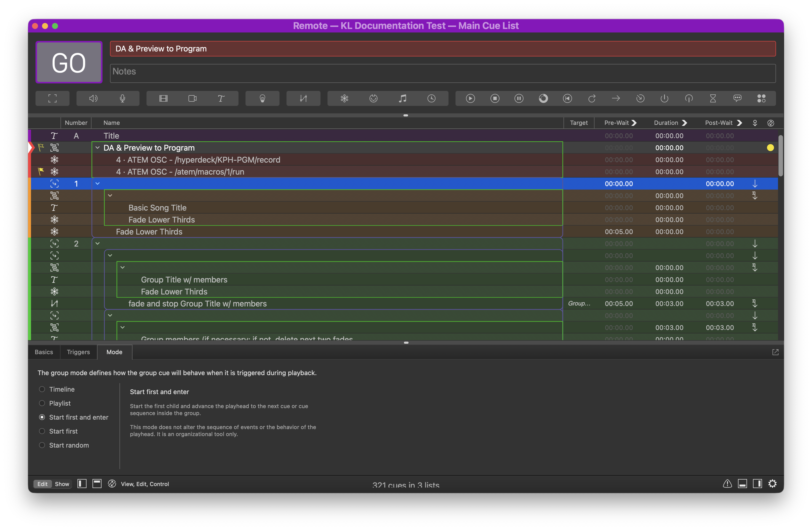Click the cue list vertical scrollbar
Viewport: 812px width, 530px height.
(780, 156)
